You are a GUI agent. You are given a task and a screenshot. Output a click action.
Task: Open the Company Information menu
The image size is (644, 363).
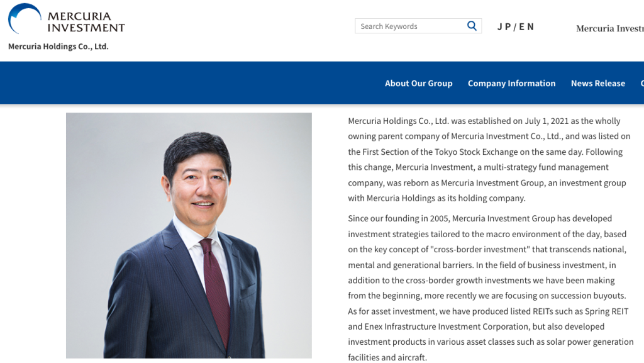click(x=511, y=83)
